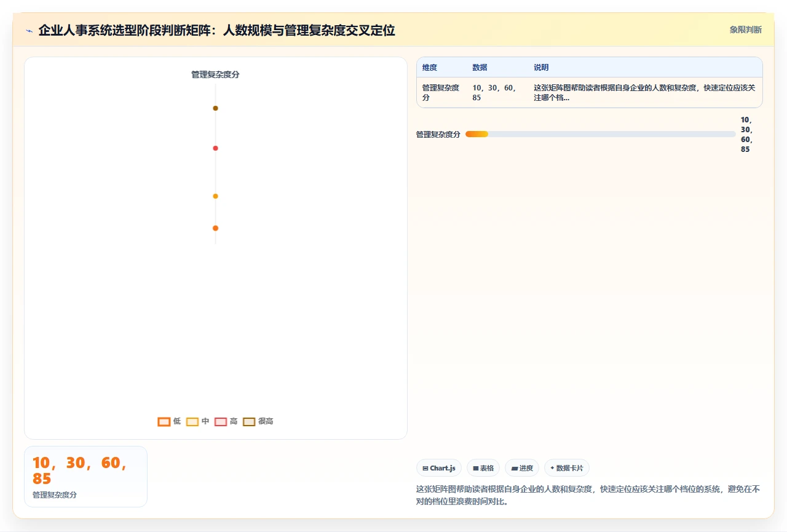Click the 维度 column header

coord(430,68)
